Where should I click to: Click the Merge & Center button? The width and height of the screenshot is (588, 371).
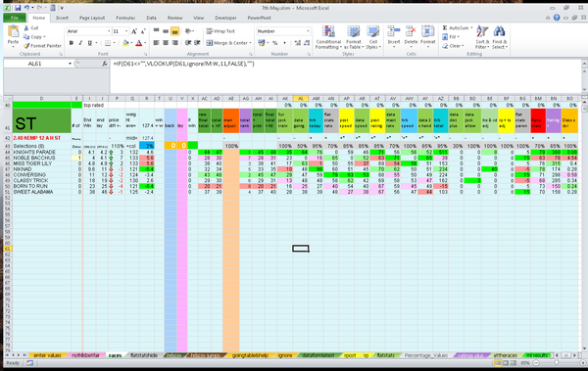pyautogui.click(x=228, y=43)
